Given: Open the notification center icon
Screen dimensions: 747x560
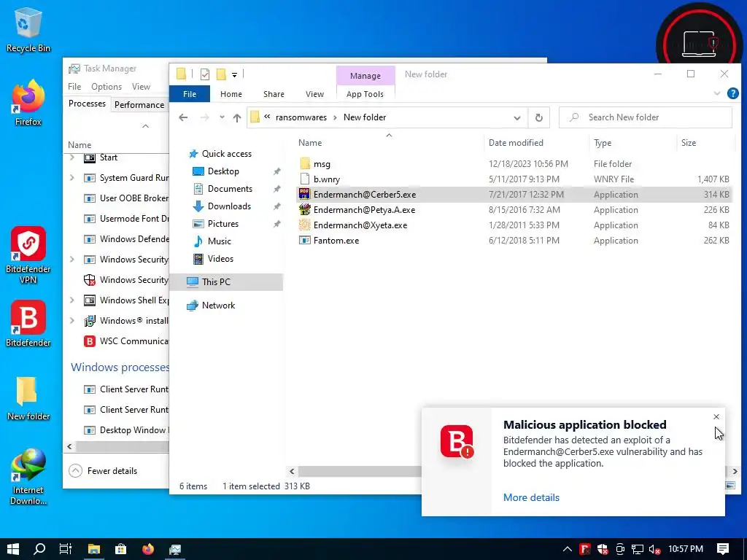Looking at the screenshot, I should pyautogui.click(x=723, y=549).
